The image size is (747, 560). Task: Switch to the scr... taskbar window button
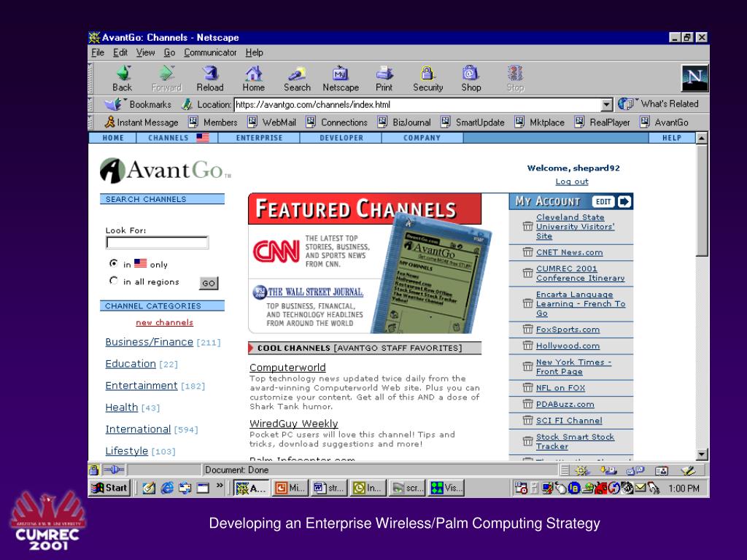406,488
